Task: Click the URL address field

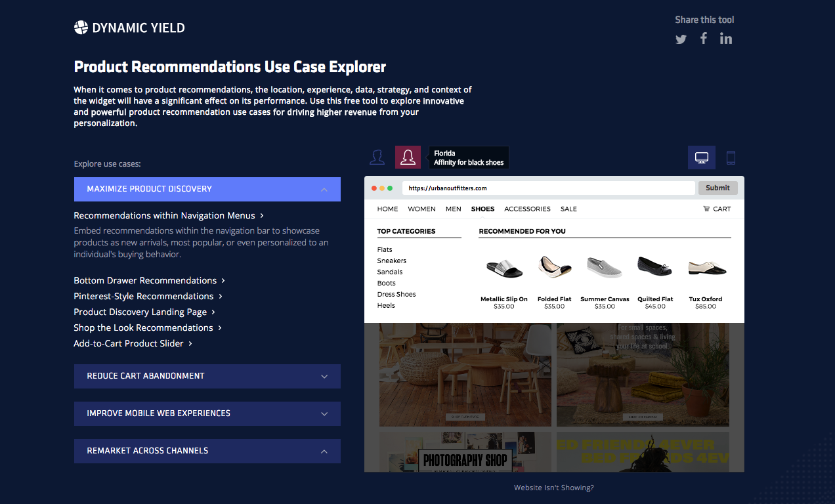Action: [x=548, y=188]
